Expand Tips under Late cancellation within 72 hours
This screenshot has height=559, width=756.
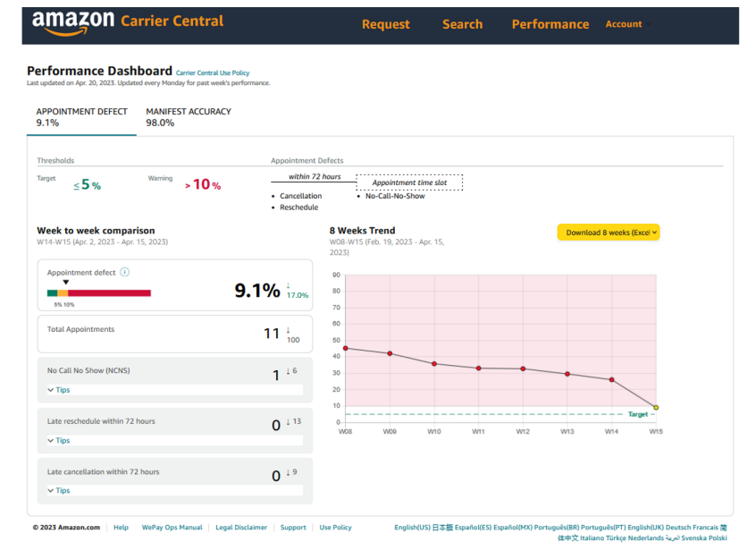coord(59,490)
